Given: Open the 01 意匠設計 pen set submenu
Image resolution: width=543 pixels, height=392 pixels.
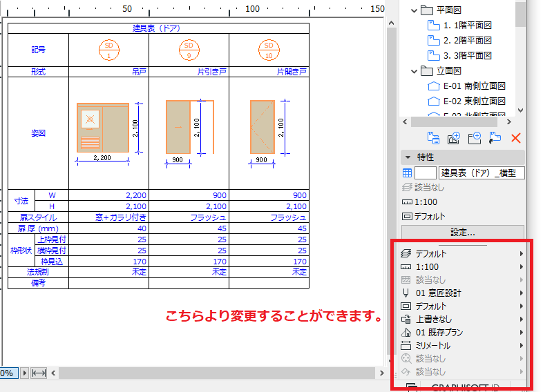Looking at the screenshot, I should point(462,293).
